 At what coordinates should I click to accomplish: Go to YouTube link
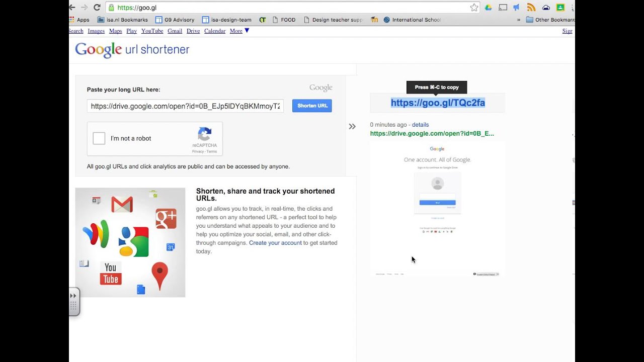pyautogui.click(x=152, y=31)
